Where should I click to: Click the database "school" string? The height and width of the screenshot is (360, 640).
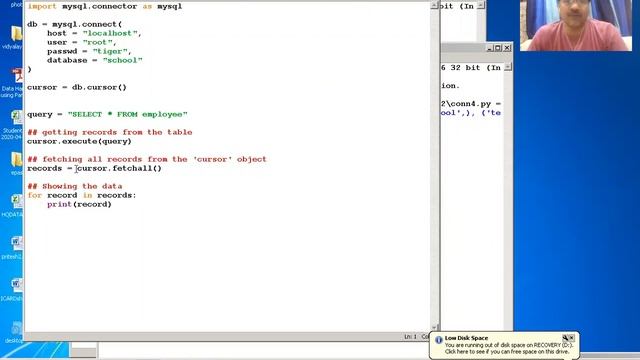[x=122, y=60]
